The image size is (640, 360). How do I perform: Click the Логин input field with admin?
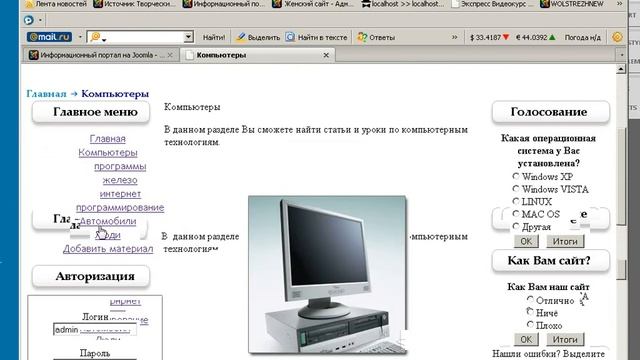95,329
